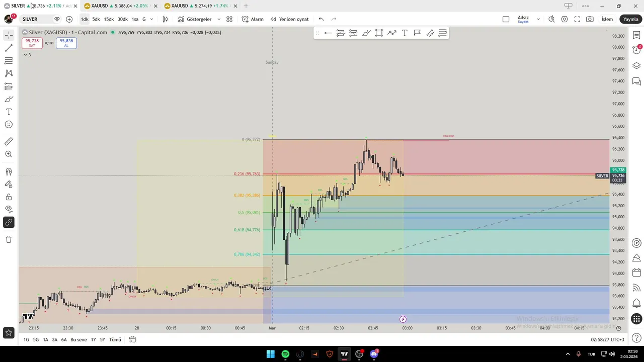Image resolution: width=644 pixels, height=362 pixels.
Task: Open the patterns tool in left sidebar
Action: (9, 73)
